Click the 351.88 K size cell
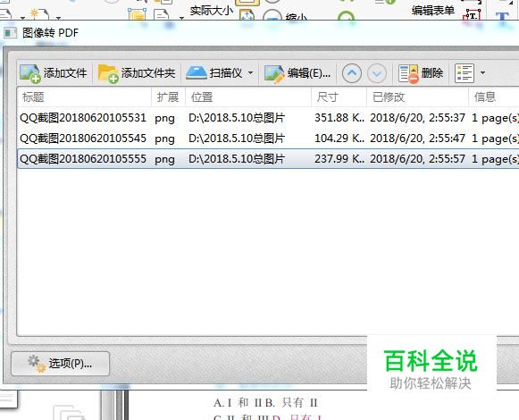 tap(339, 118)
